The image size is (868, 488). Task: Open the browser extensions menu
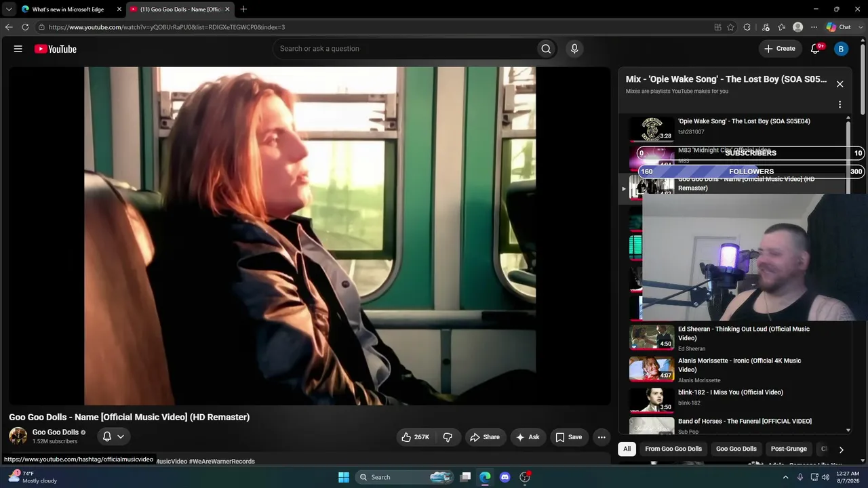tap(747, 27)
